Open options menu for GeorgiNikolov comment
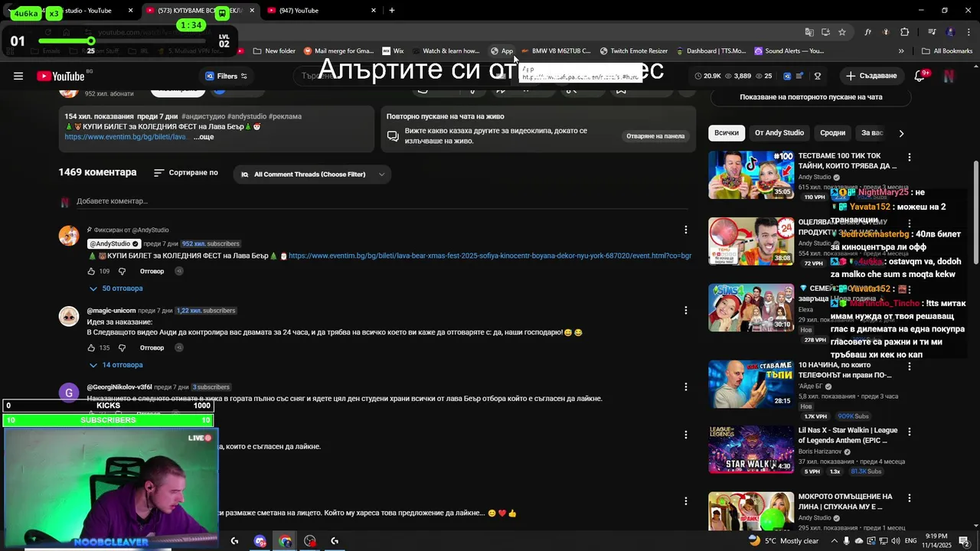This screenshot has width=980, height=551. point(685,387)
